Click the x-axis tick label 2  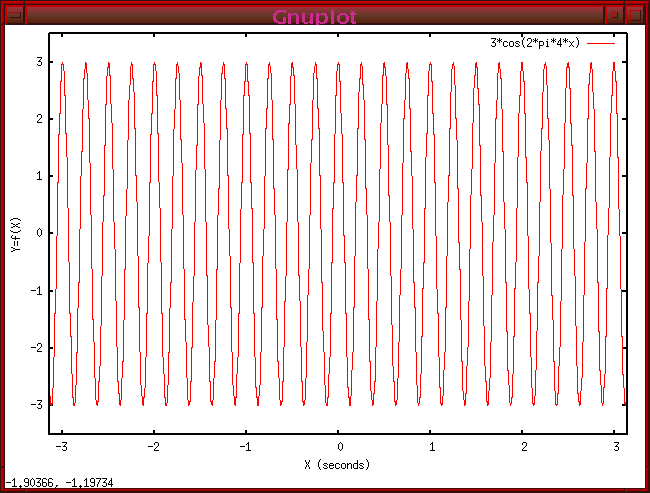coord(523,447)
